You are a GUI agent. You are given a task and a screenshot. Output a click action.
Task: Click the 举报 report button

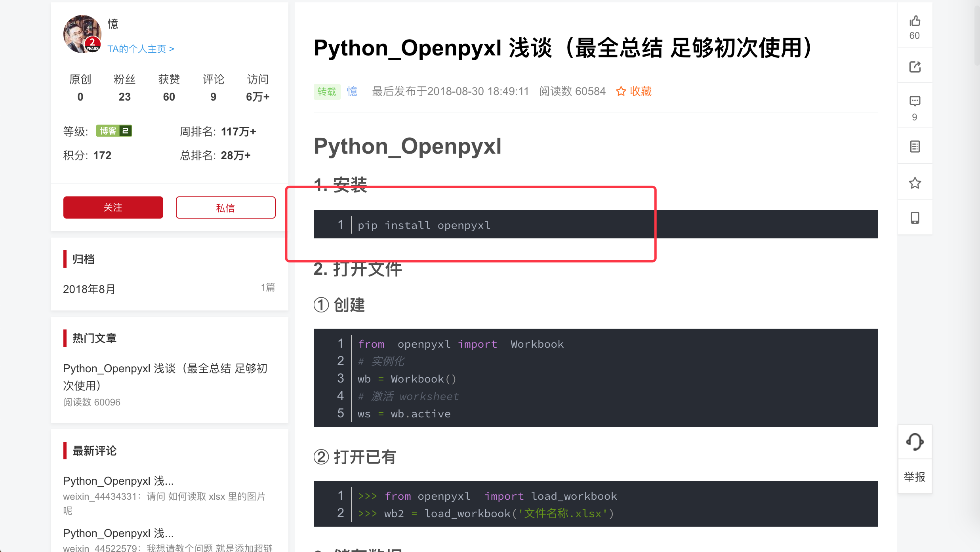(x=915, y=477)
